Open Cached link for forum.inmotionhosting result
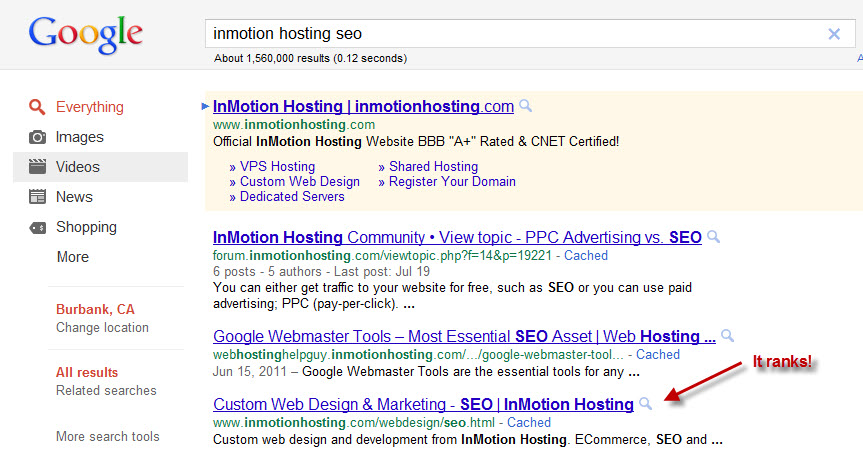 (586, 255)
